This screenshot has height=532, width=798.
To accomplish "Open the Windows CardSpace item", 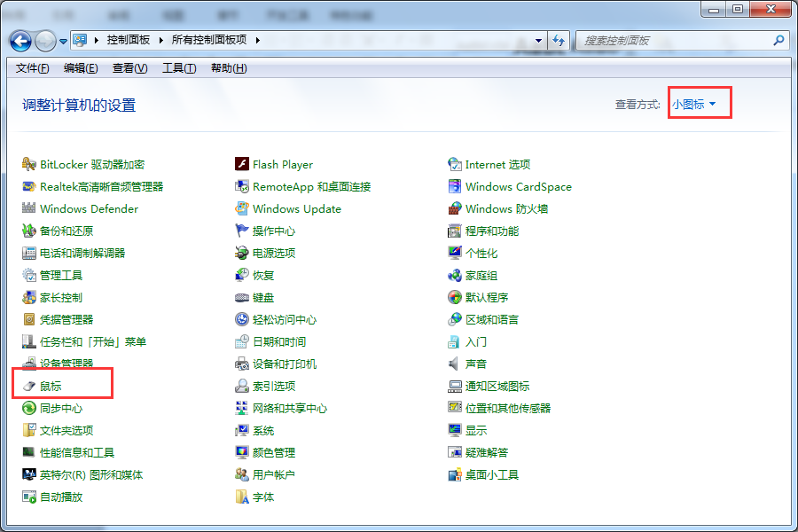I will [519, 187].
